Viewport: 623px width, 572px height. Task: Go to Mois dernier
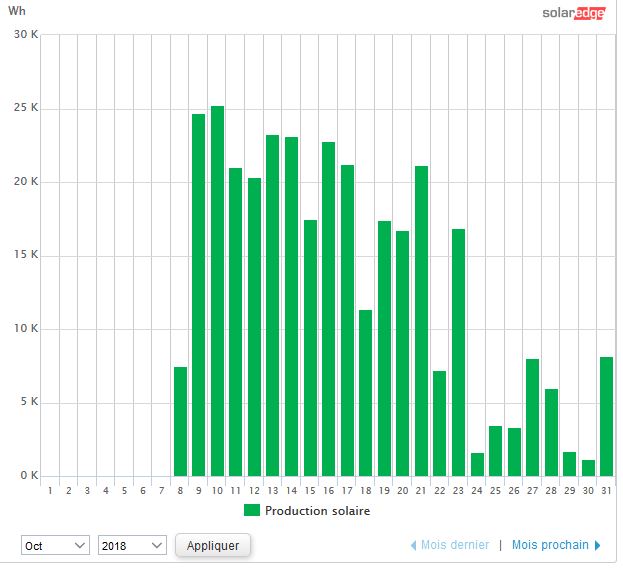tap(455, 545)
